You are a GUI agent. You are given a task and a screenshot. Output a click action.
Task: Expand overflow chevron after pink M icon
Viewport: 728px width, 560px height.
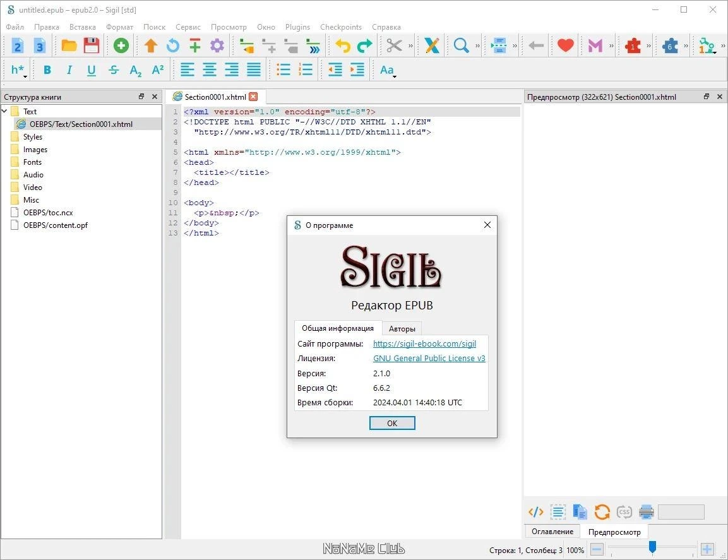pos(611,45)
